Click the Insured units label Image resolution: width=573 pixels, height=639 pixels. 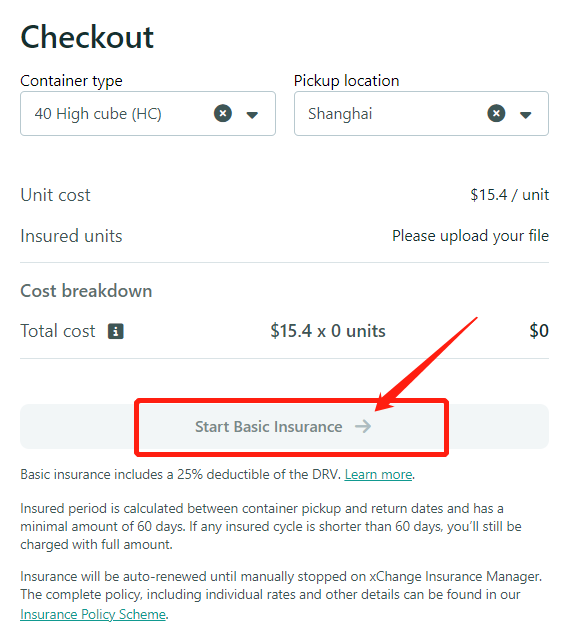coord(71,236)
